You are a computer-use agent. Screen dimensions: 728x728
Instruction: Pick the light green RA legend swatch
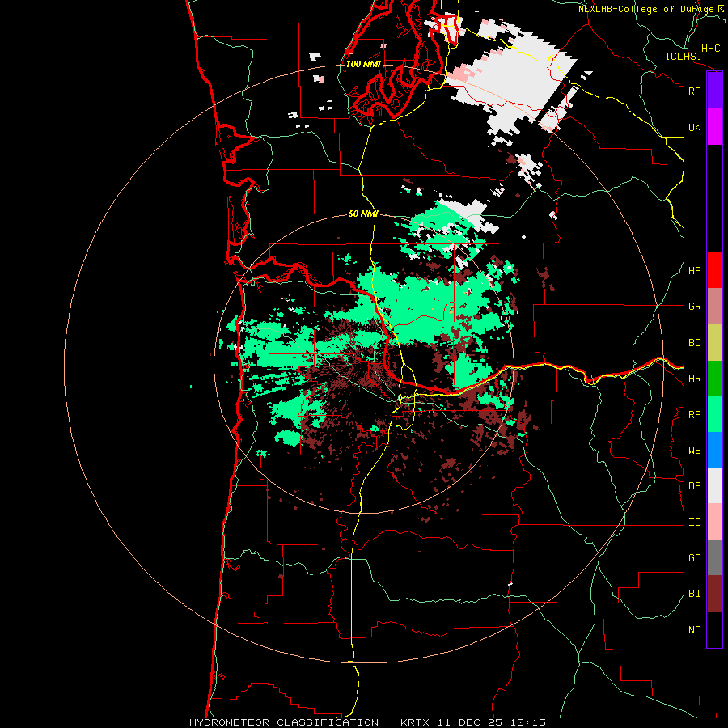click(714, 414)
